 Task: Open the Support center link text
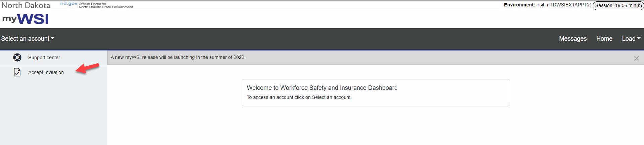click(44, 58)
